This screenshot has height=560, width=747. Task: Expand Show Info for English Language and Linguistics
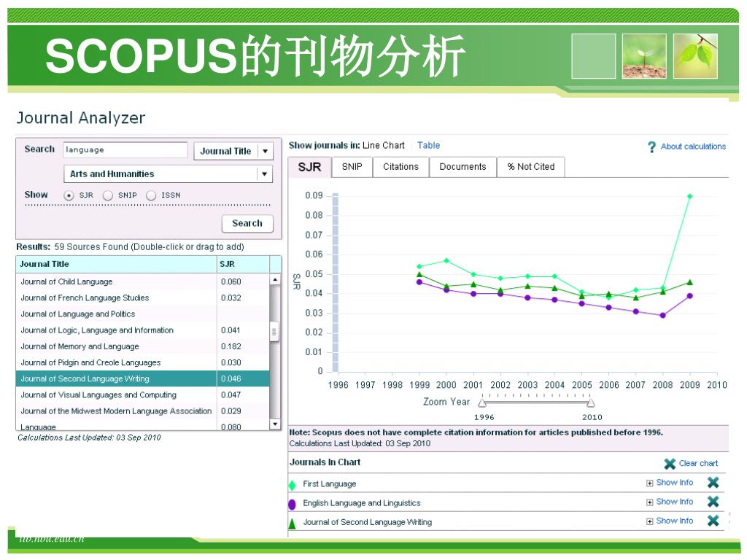click(670, 502)
